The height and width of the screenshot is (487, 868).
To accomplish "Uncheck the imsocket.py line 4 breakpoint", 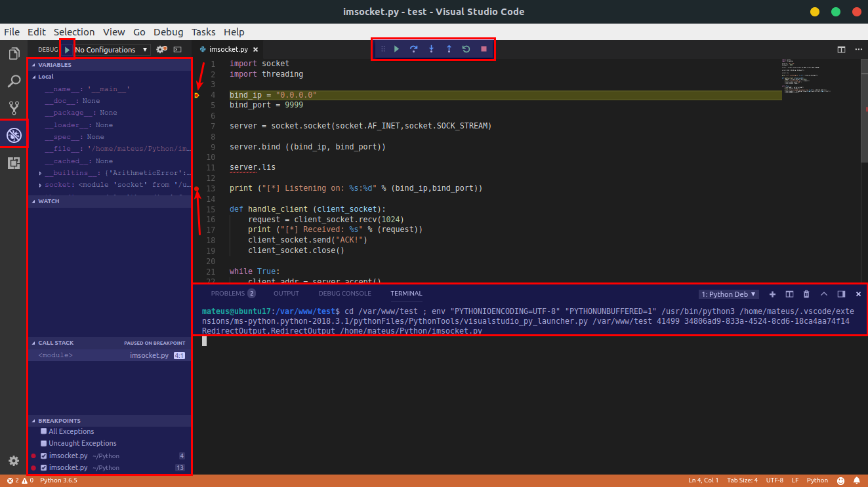I will coord(43,456).
